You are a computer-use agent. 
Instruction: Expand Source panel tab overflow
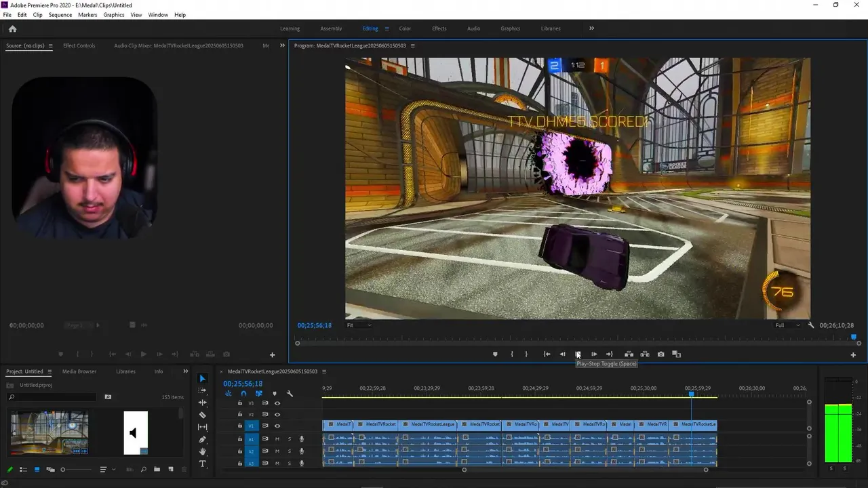pyautogui.click(x=282, y=45)
